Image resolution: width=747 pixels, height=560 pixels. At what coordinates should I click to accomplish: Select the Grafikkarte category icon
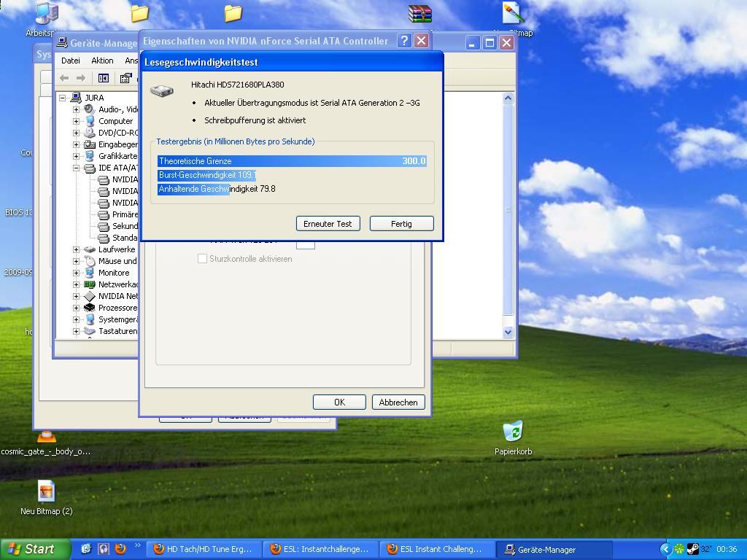tap(90, 156)
